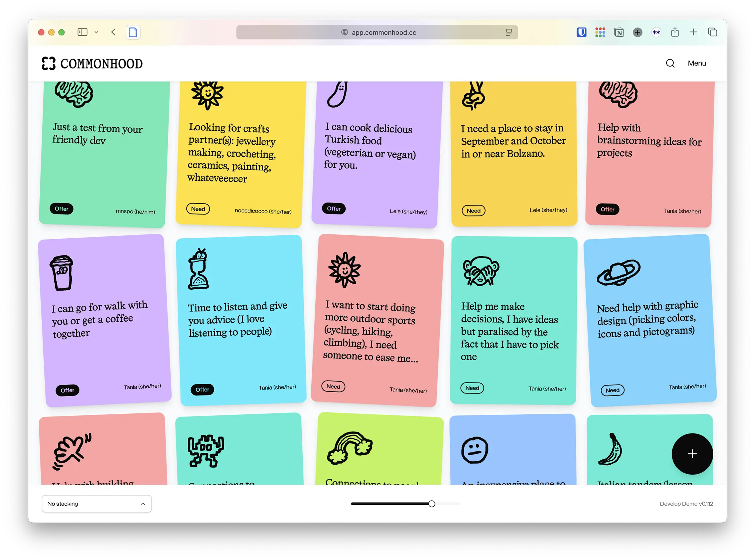
Task: Open the reader view icon in address bar
Action: pyautogui.click(x=508, y=32)
